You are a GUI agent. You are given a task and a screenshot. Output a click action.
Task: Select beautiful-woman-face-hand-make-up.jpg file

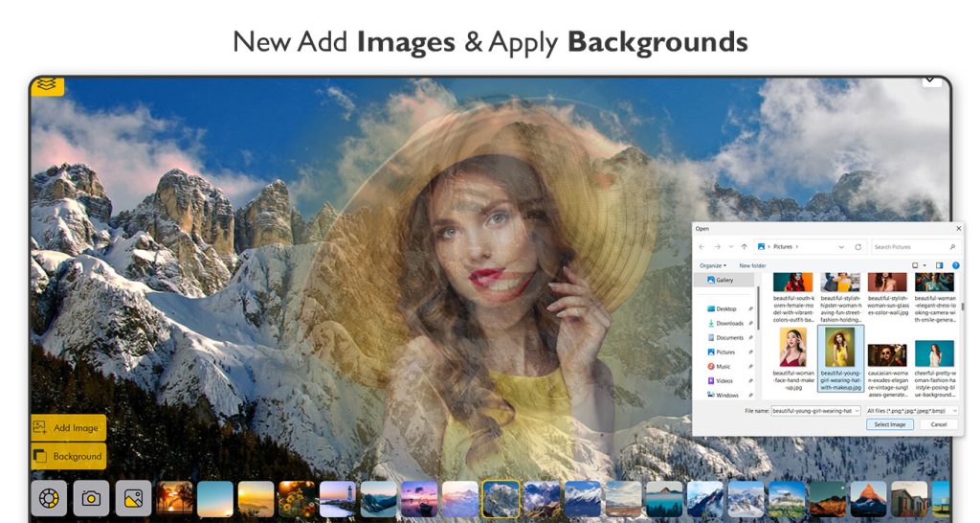[x=793, y=358]
